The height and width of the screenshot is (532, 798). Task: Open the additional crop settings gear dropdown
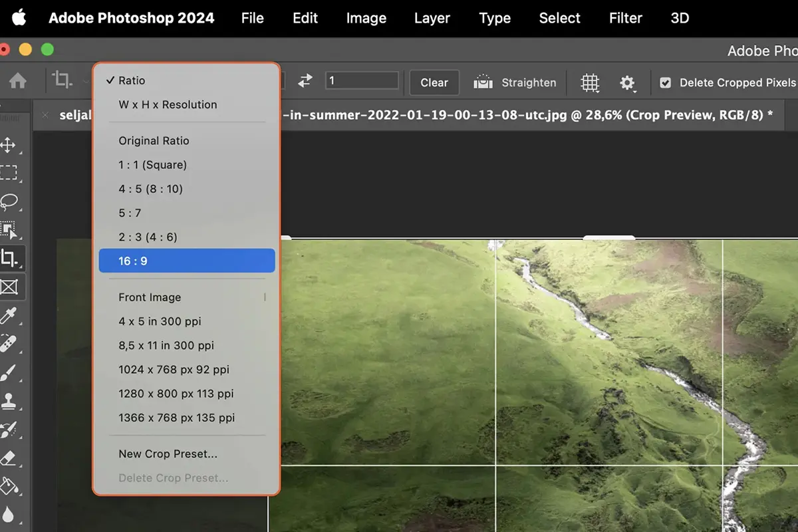click(x=627, y=82)
